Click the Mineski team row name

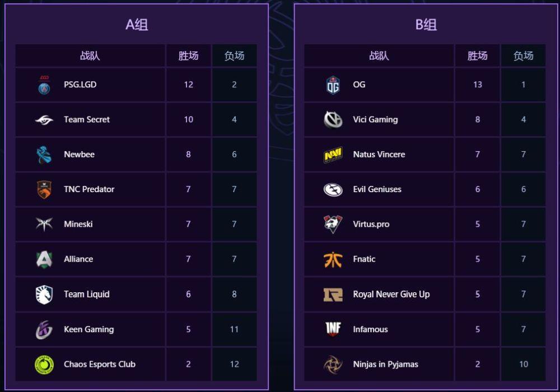pyautogui.click(x=78, y=224)
